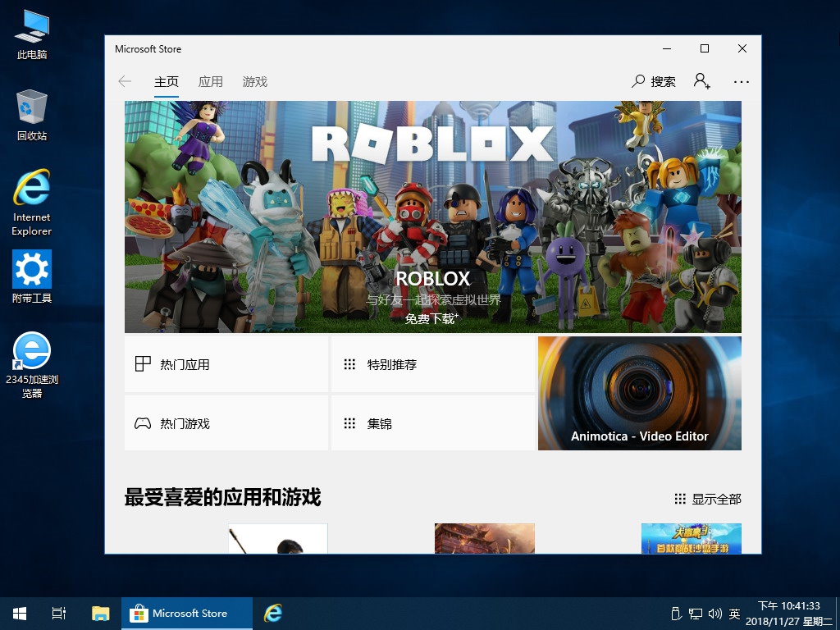Open Task View in the taskbar
The height and width of the screenshot is (630, 840).
point(59,614)
